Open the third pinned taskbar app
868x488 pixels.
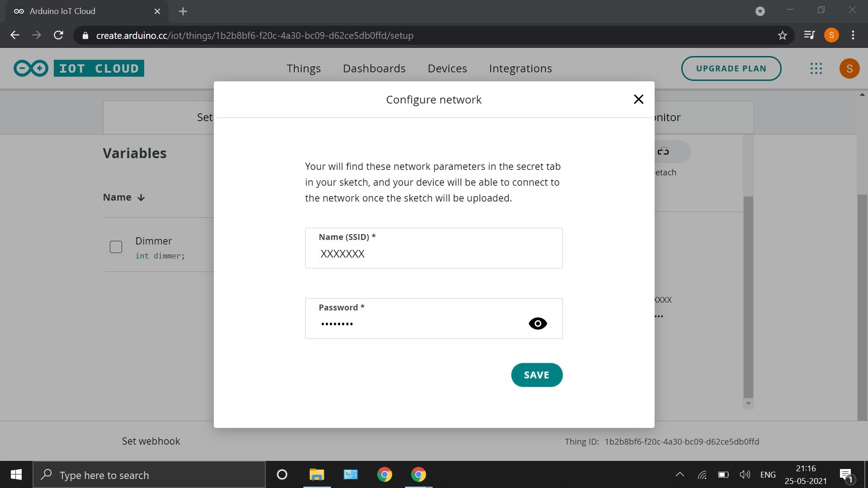[x=351, y=475]
